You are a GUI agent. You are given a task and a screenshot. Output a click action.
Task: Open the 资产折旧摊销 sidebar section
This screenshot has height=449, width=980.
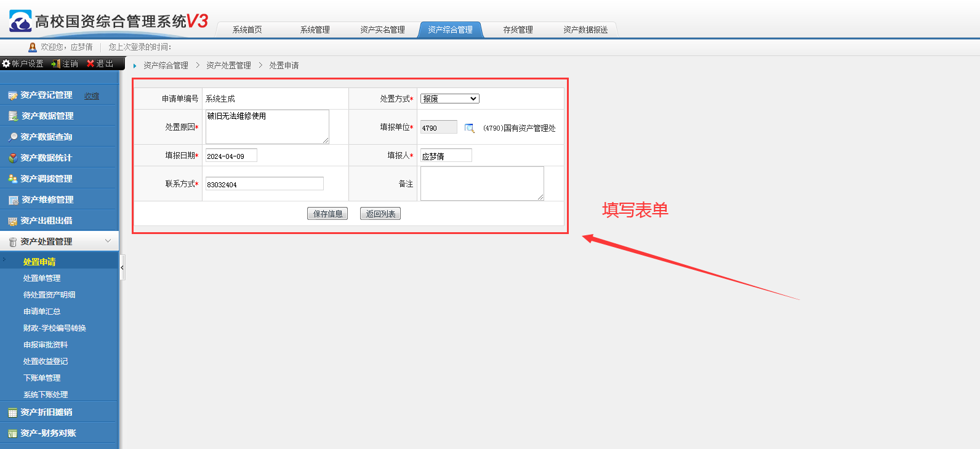coord(46,412)
